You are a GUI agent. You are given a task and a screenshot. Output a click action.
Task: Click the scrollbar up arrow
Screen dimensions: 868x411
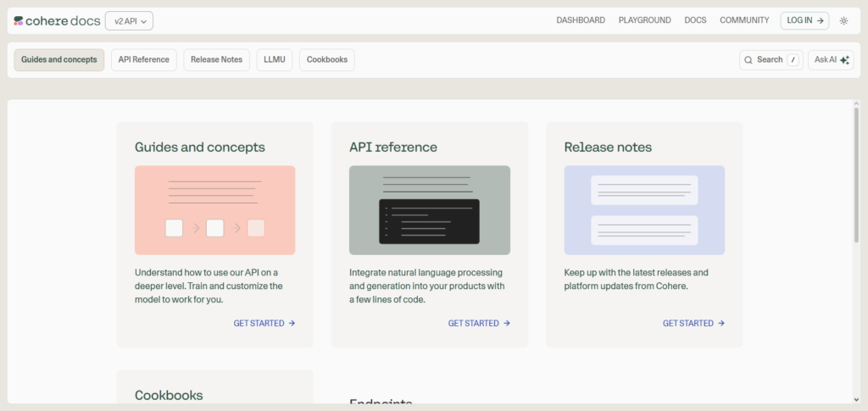click(856, 103)
